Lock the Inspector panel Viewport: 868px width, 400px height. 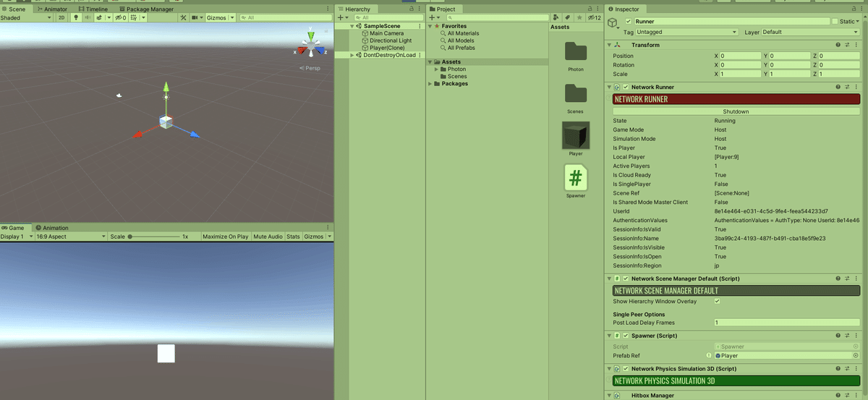(854, 9)
